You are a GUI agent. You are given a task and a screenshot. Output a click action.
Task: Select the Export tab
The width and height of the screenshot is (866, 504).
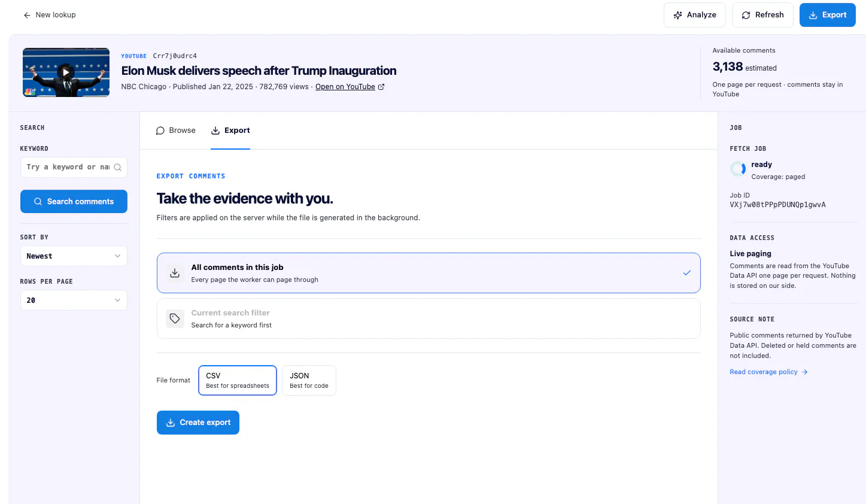click(x=230, y=130)
